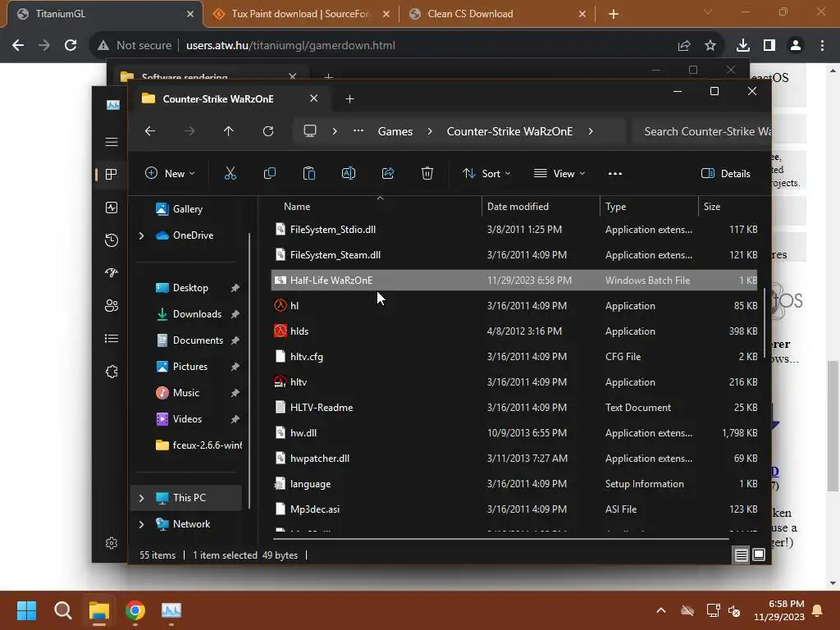
Task: Open the New dropdown in Explorer
Action: 170,174
